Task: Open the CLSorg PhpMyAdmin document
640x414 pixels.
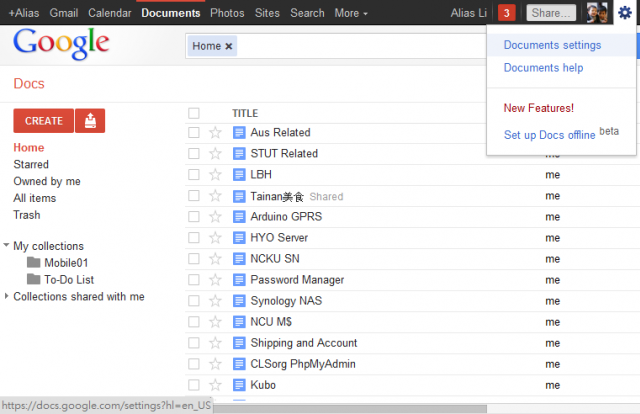Action: coord(303,364)
